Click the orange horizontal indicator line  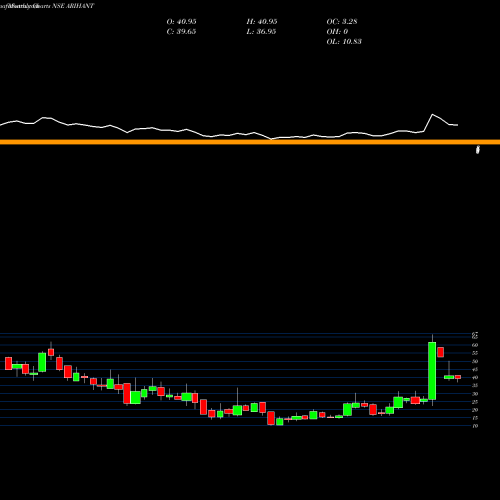tap(250, 142)
